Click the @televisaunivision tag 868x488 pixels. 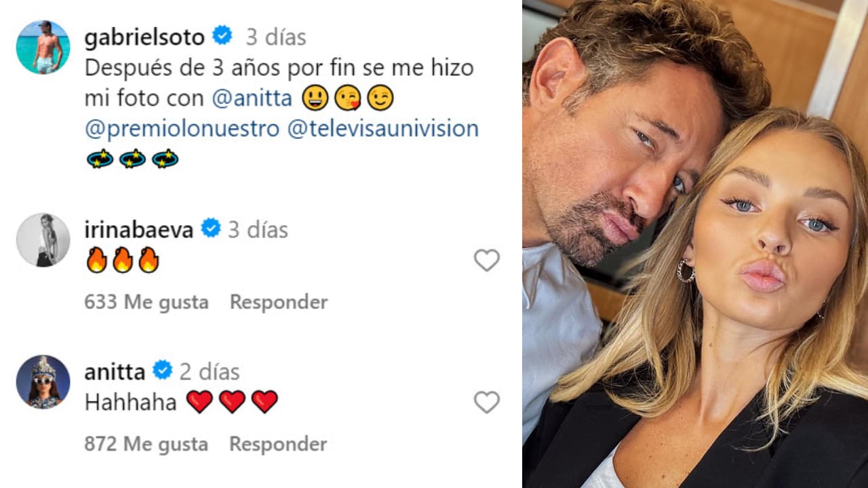[x=384, y=128]
